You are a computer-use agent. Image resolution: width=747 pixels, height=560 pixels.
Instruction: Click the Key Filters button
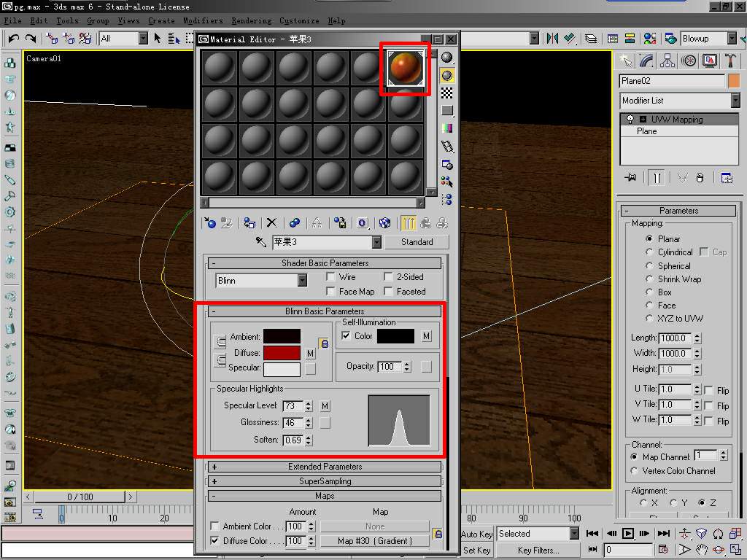[x=538, y=550]
